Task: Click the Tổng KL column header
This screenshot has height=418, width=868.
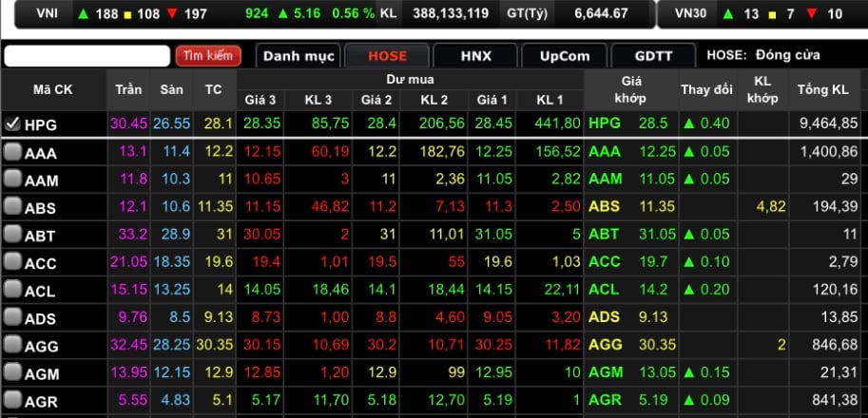Action: tap(823, 89)
